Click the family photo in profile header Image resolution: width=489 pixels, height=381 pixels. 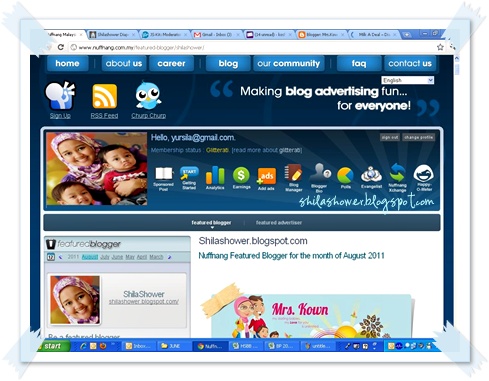pos(97,169)
